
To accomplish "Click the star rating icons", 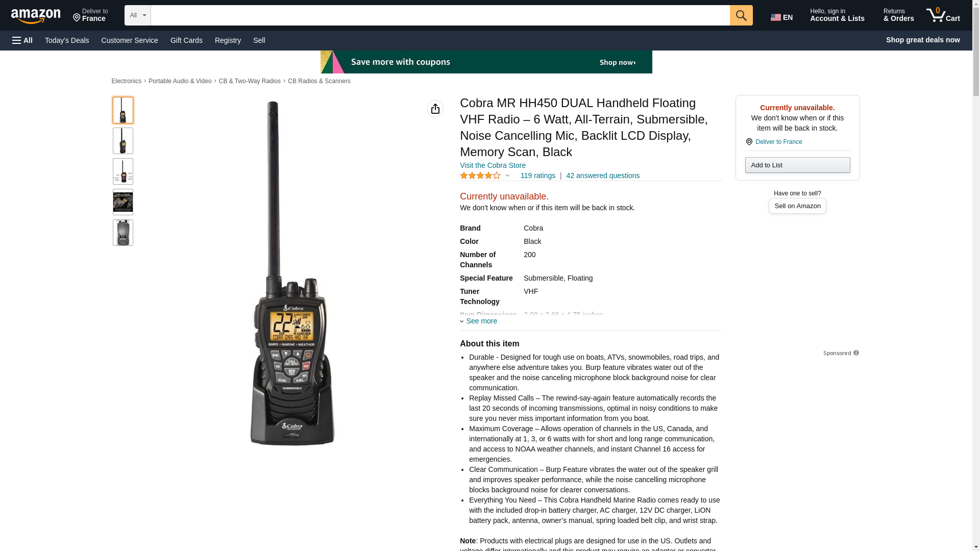I will tap(480, 176).
